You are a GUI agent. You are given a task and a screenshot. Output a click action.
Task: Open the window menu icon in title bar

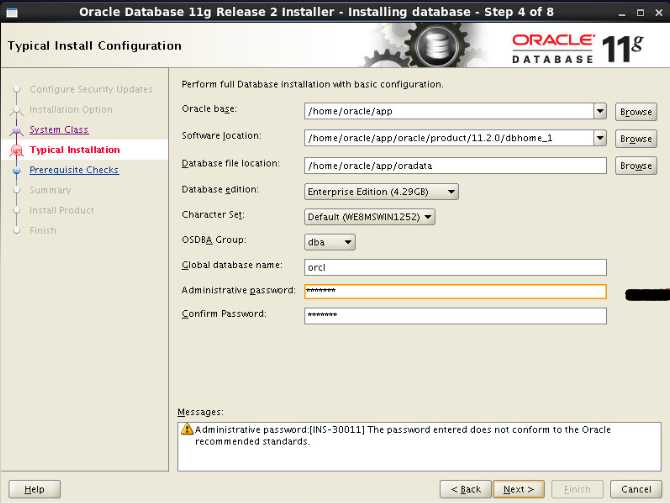[x=12, y=12]
